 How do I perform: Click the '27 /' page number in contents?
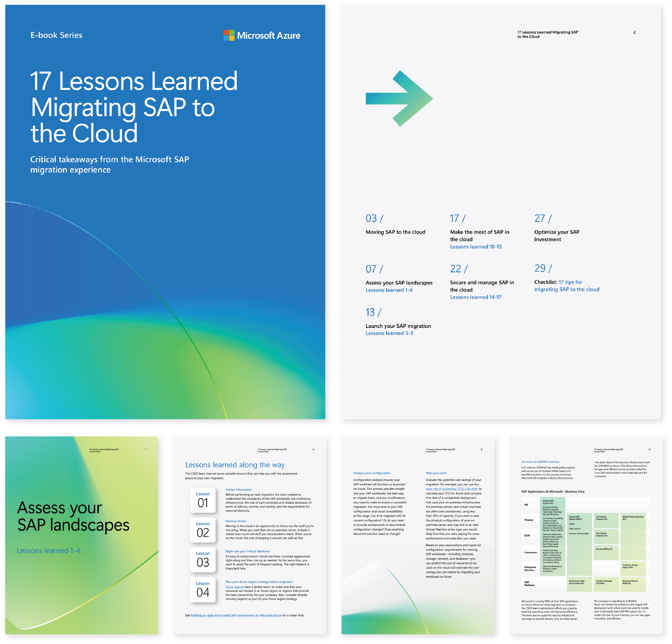pyautogui.click(x=543, y=218)
